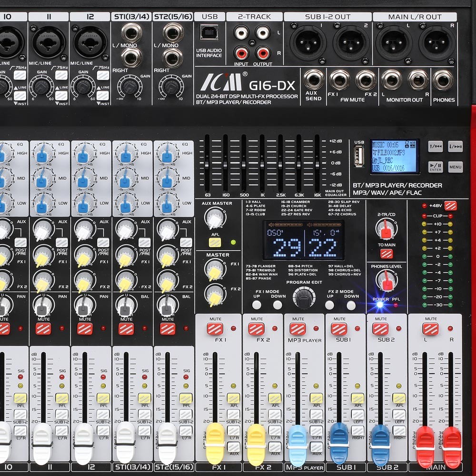
Task: Click the MASTER FX 2 knob
Action: coord(215,295)
